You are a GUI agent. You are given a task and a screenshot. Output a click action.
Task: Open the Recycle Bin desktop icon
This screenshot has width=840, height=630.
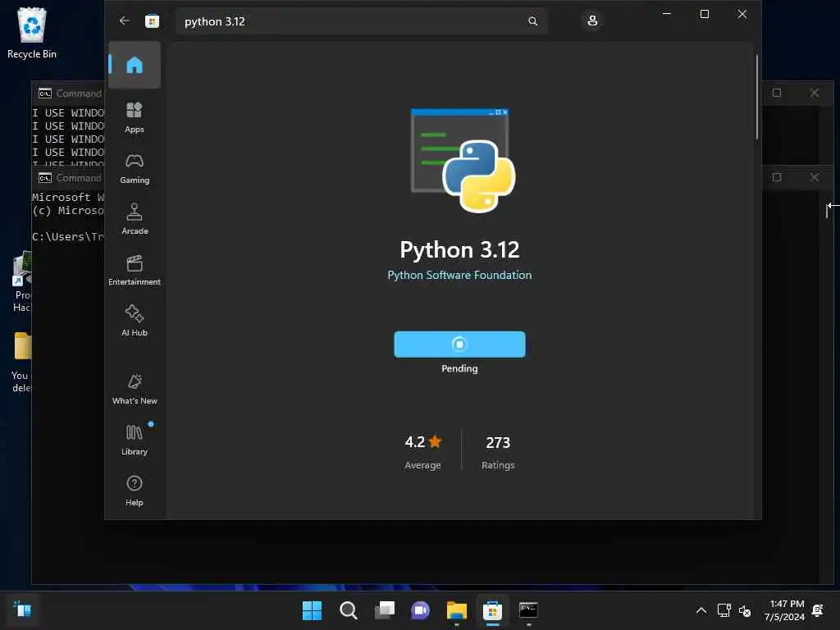(x=32, y=33)
